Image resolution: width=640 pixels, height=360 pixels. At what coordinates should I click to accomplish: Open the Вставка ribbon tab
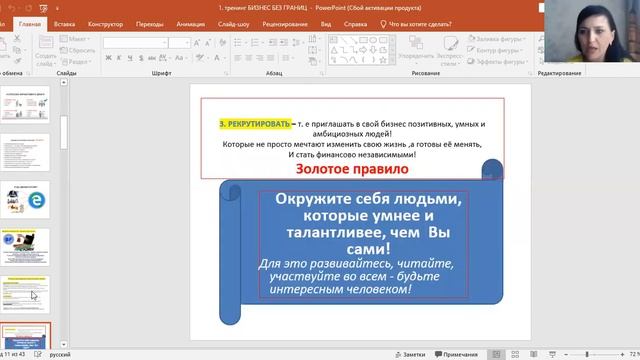(x=64, y=24)
